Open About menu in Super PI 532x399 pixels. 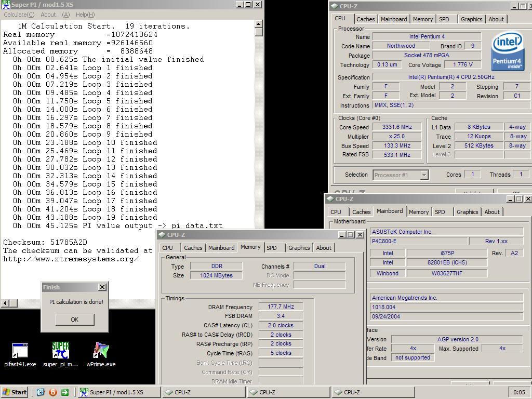coord(55,15)
